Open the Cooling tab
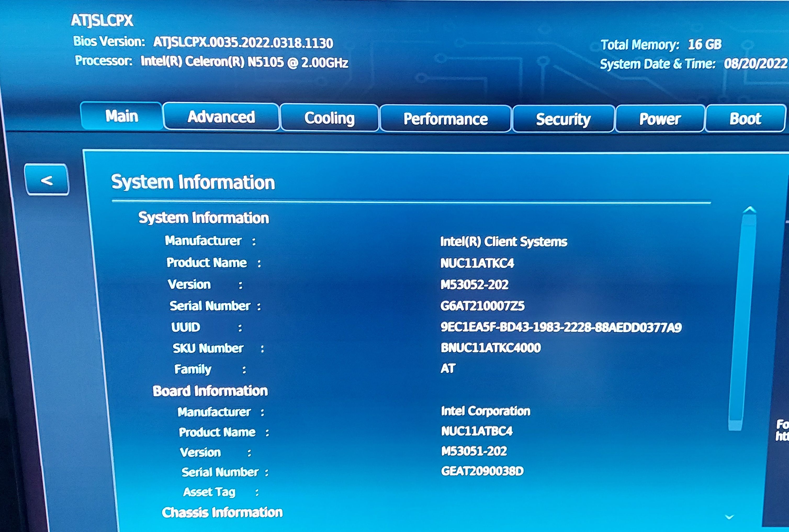This screenshot has width=789, height=532. (x=329, y=118)
